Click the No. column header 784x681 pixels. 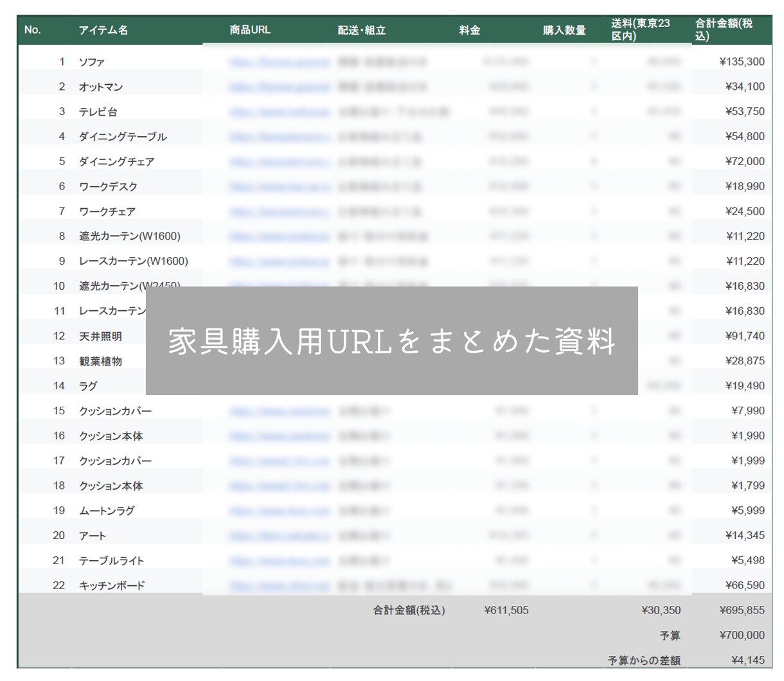click(x=32, y=30)
